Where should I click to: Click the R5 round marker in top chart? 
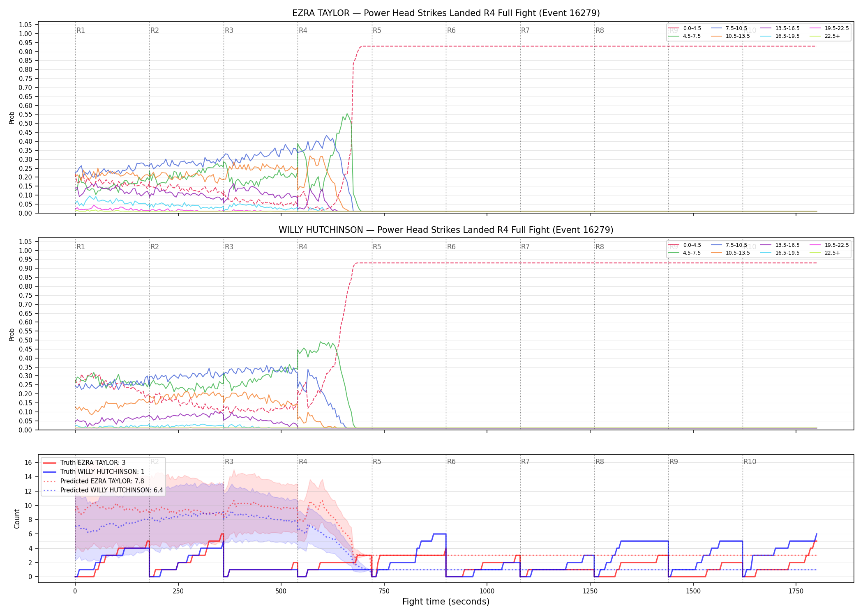click(377, 30)
